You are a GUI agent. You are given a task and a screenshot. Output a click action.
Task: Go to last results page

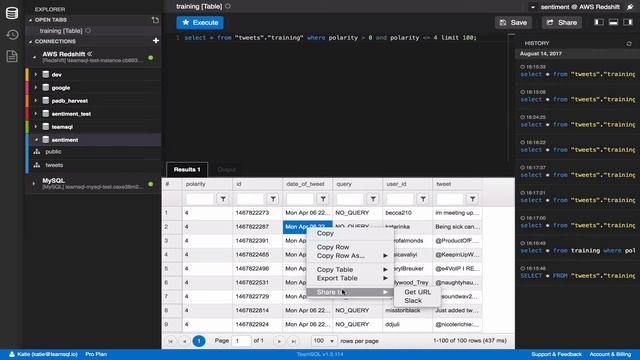pyautogui.click(x=293, y=341)
